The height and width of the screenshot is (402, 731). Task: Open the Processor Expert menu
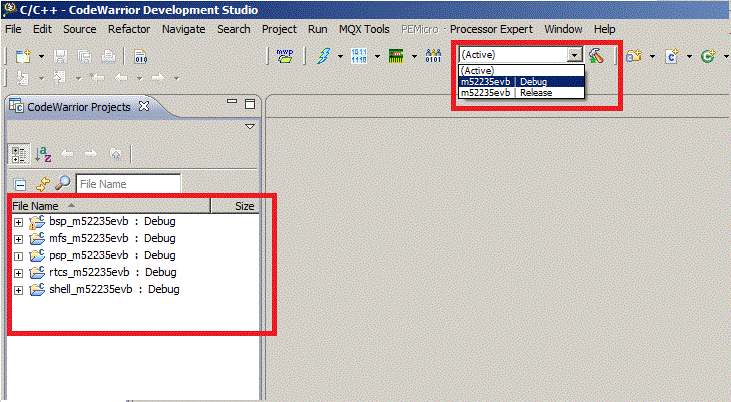point(491,29)
